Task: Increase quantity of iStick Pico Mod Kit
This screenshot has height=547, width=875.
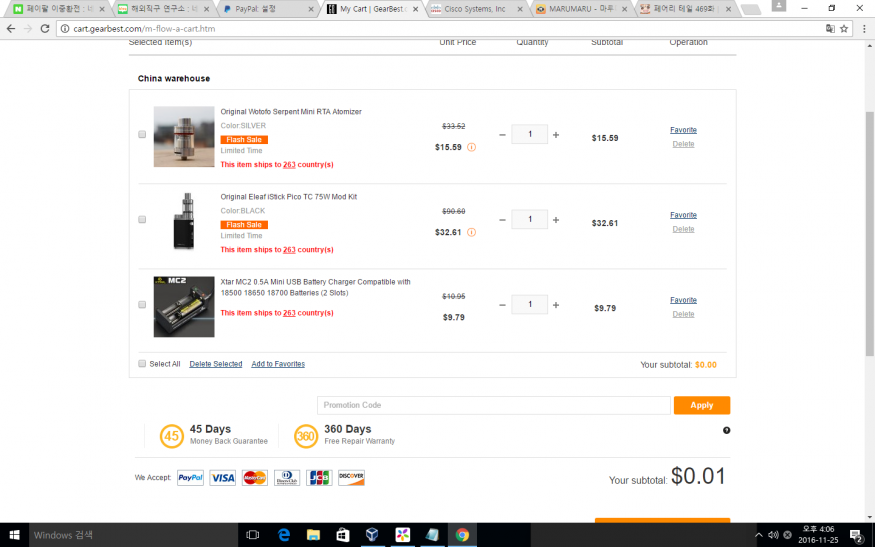Action: point(556,220)
